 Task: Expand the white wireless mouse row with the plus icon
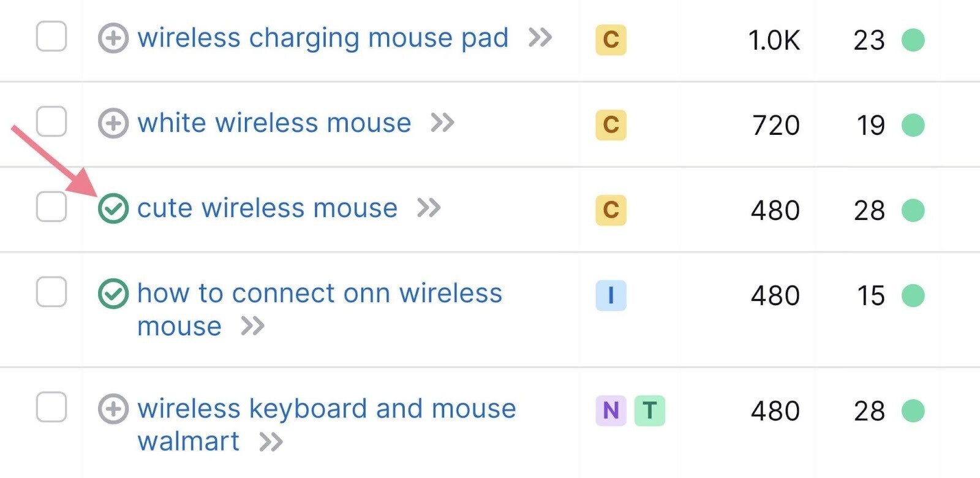(112, 124)
